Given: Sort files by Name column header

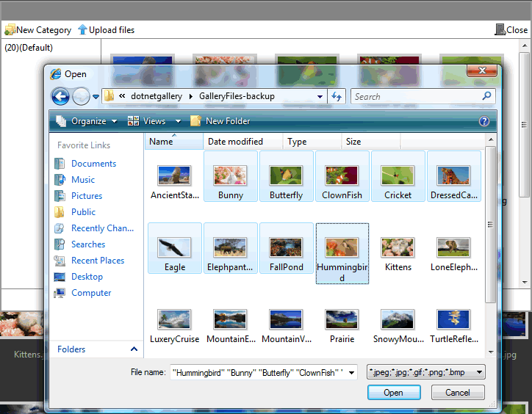Looking at the screenshot, I should (x=161, y=142).
